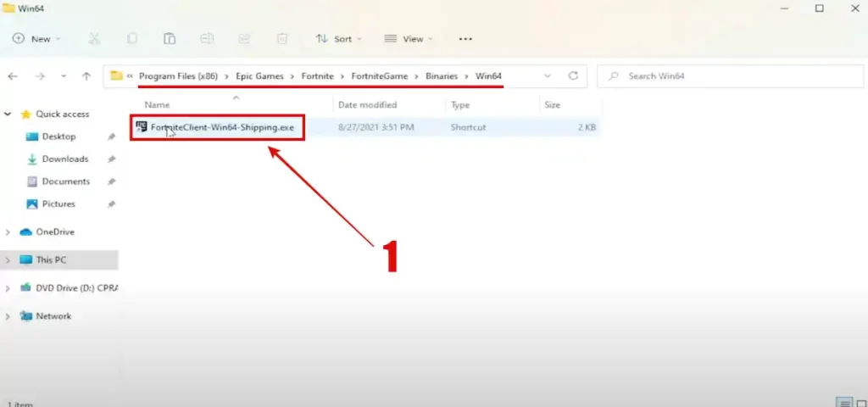Go up one folder level
This screenshot has height=407, width=868.
coord(86,76)
